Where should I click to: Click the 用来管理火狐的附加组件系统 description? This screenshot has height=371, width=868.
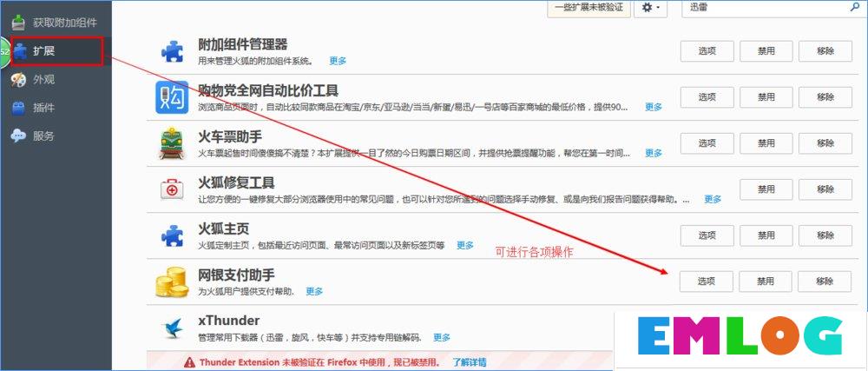point(256,61)
